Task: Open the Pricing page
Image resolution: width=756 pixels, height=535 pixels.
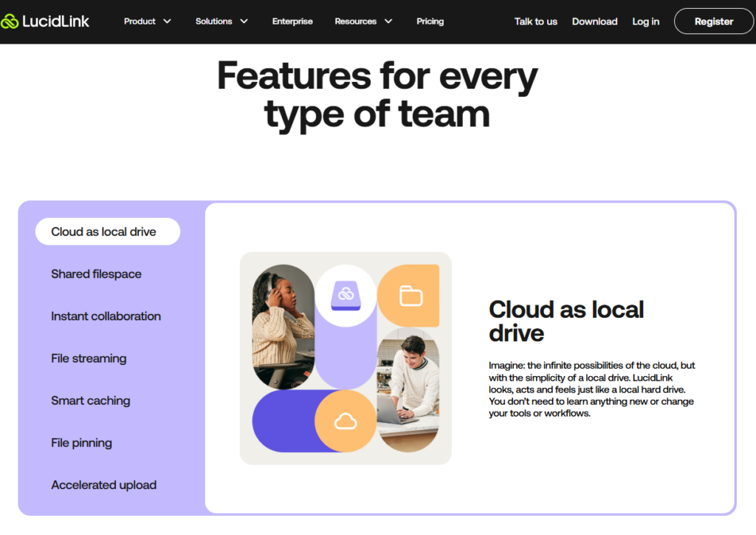Action: (x=430, y=21)
